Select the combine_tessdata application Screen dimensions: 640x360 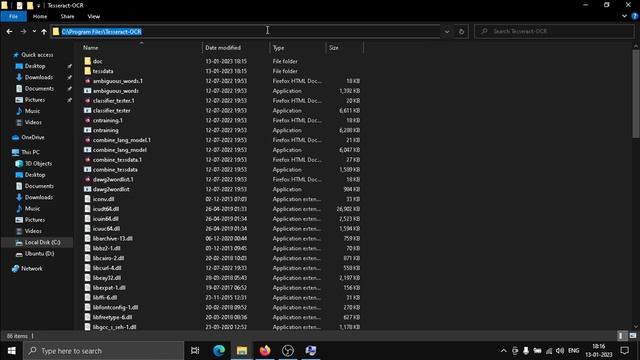pyautogui.click(x=115, y=170)
